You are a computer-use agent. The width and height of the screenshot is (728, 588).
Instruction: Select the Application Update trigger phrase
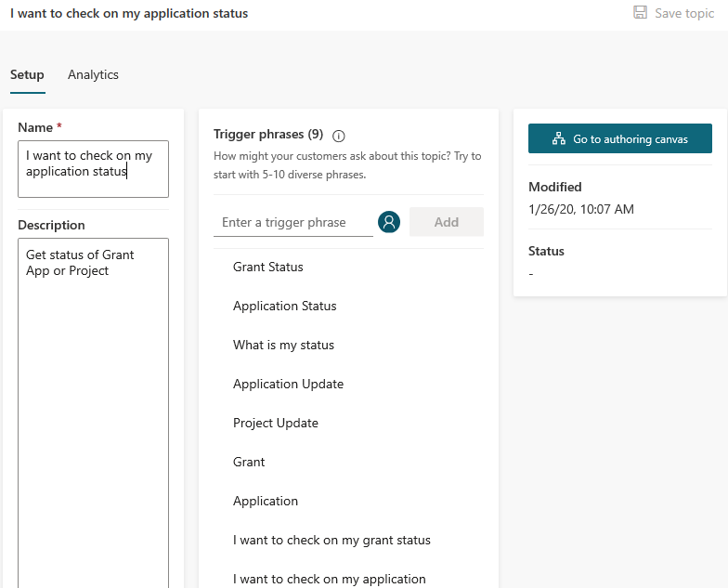[x=288, y=385]
